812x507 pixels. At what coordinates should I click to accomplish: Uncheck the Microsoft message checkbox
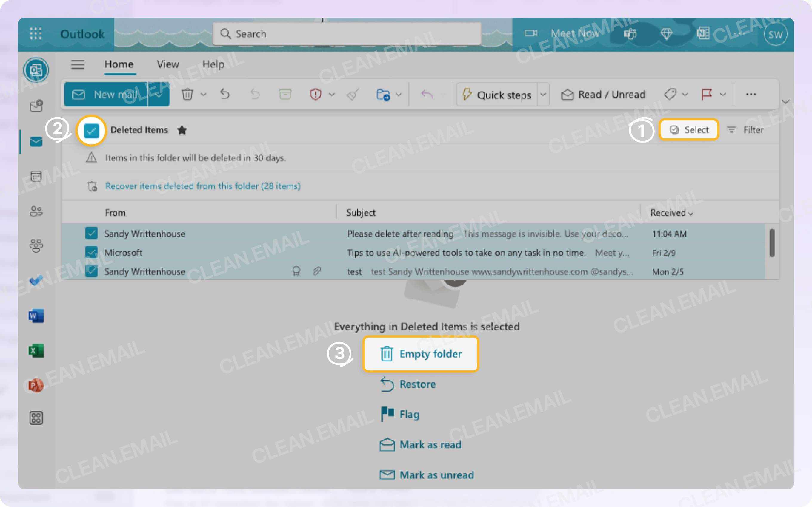pyautogui.click(x=92, y=253)
